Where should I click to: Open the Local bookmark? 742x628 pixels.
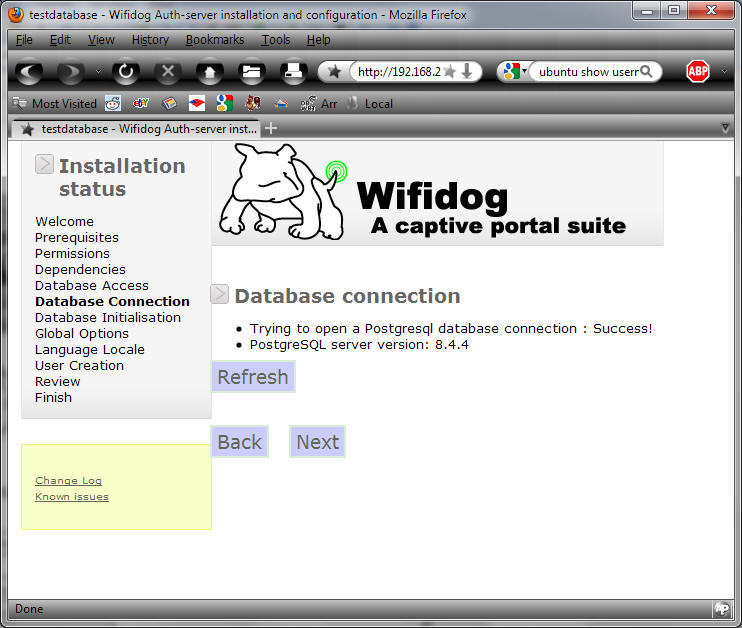369,104
